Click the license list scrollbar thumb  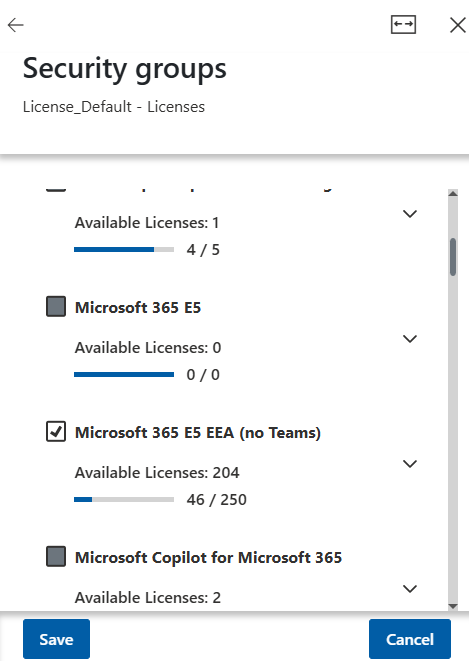click(x=453, y=257)
